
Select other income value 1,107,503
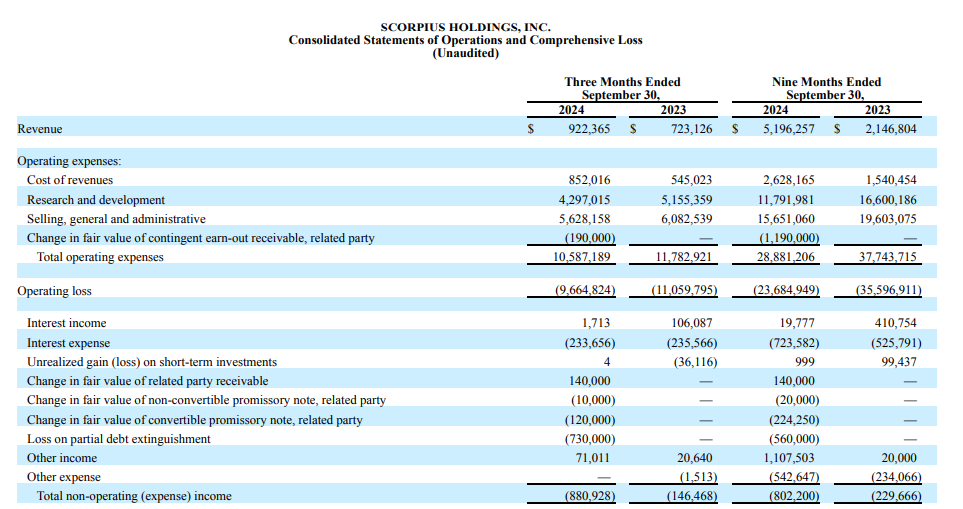point(789,457)
